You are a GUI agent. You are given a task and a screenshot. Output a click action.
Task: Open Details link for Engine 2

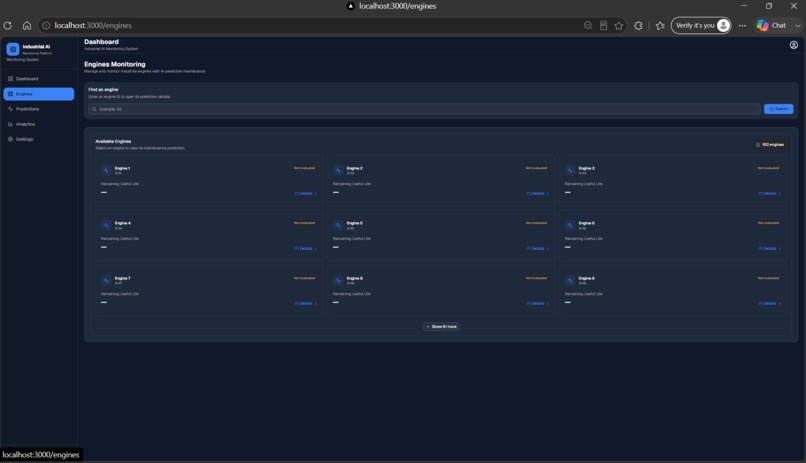(537, 194)
